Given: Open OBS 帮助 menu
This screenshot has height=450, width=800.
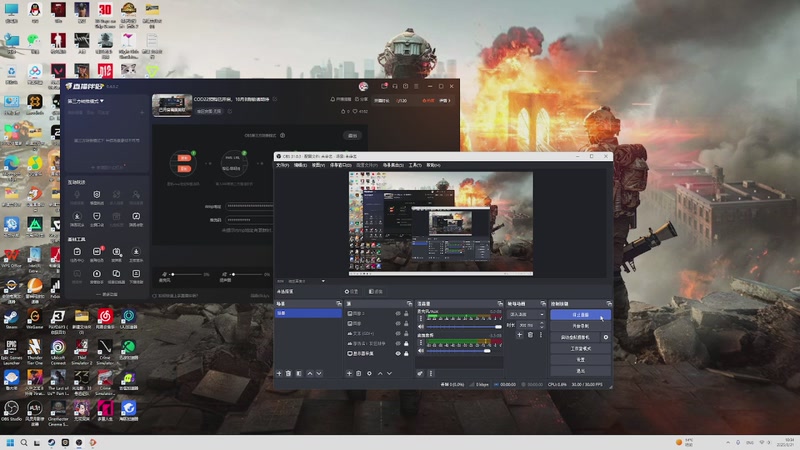Looking at the screenshot, I should click(x=433, y=165).
